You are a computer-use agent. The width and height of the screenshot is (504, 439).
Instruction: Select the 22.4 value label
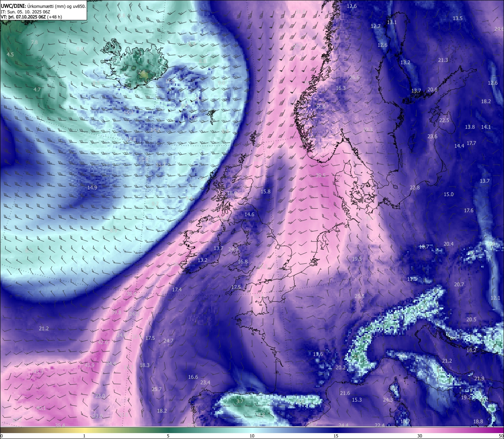coord(380,425)
